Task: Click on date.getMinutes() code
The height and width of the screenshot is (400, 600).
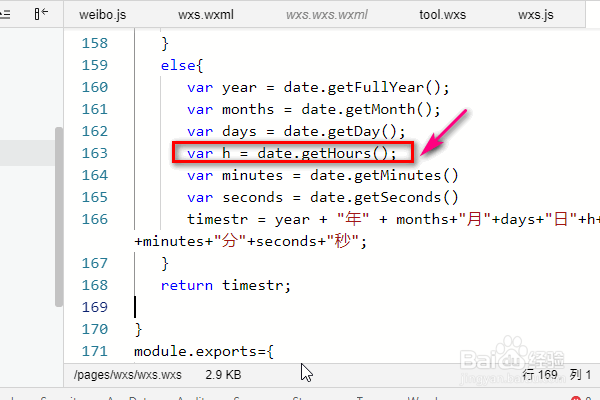Action: pyautogui.click(x=384, y=176)
